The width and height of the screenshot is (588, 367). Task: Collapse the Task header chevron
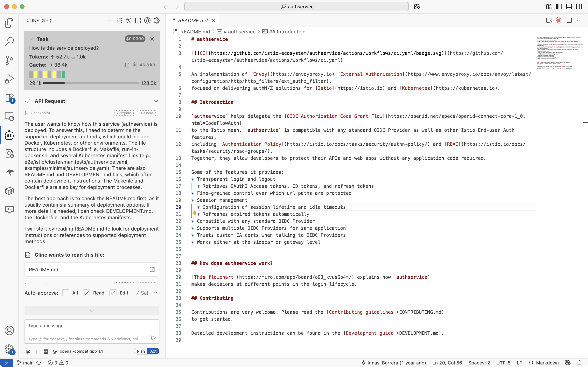31,39
